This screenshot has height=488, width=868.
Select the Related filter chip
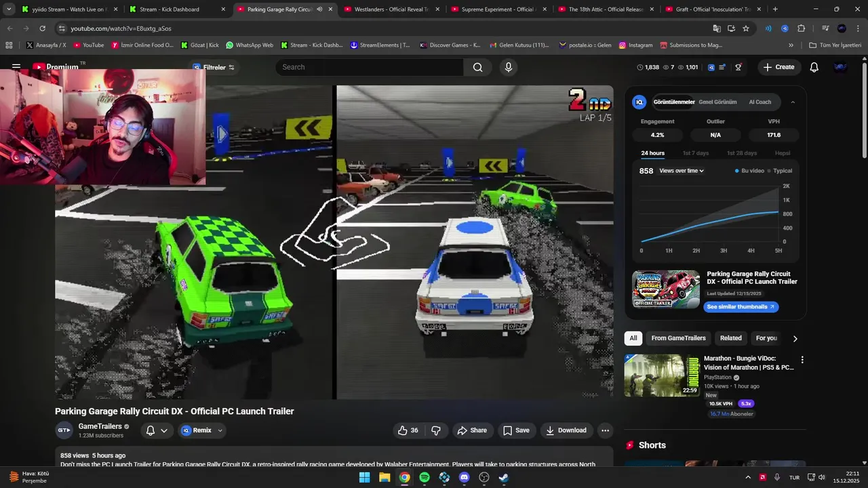click(730, 338)
